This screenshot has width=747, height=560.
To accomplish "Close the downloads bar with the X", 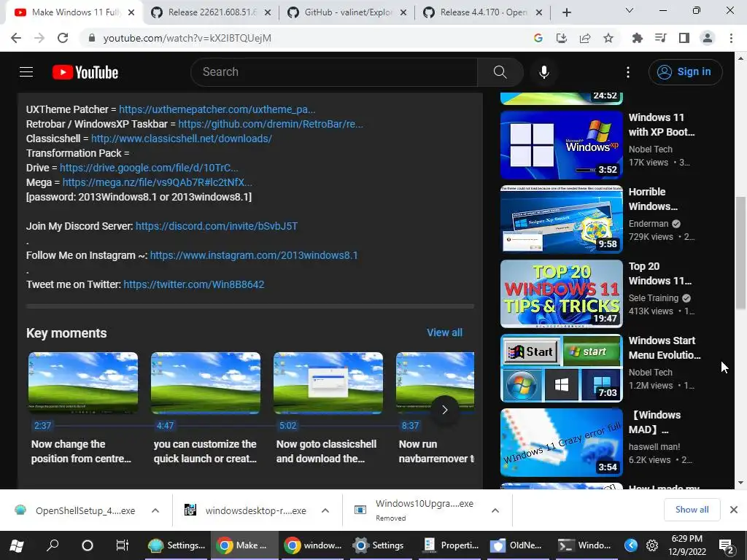I will tap(734, 510).
